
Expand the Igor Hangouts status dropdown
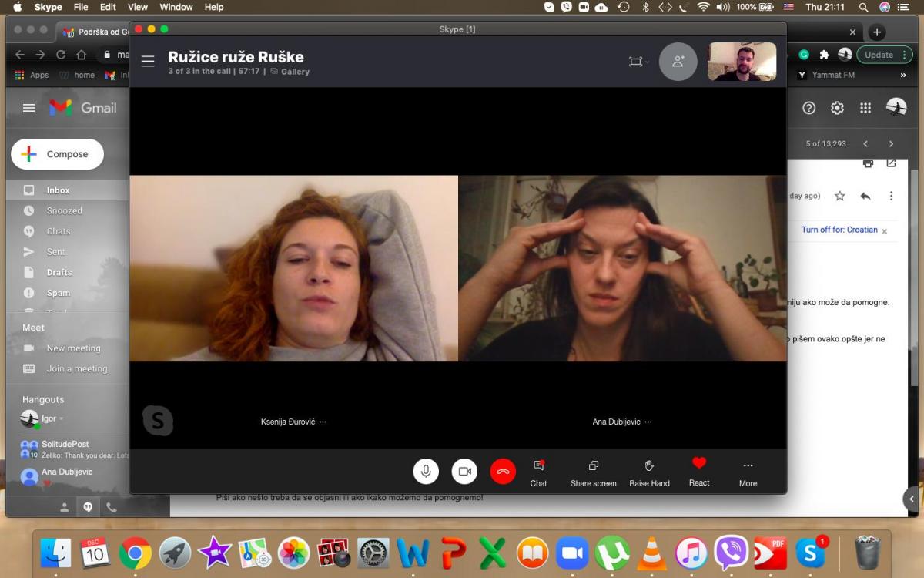(61, 419)
